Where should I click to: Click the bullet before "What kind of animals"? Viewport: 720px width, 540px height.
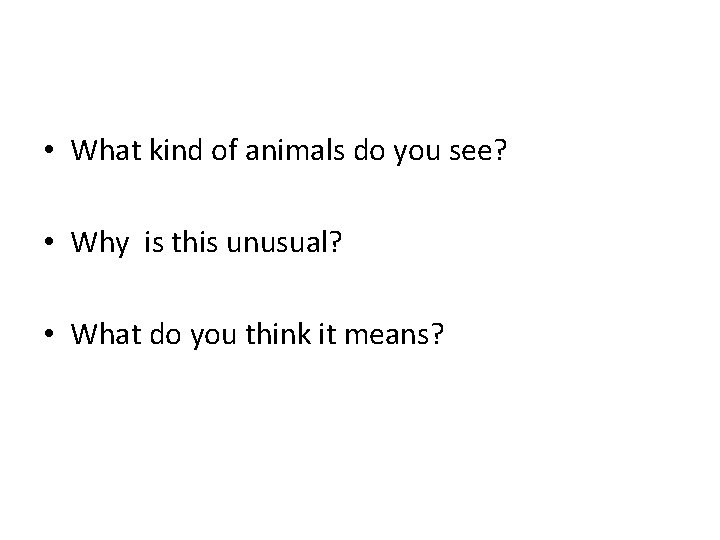point(48,152)
